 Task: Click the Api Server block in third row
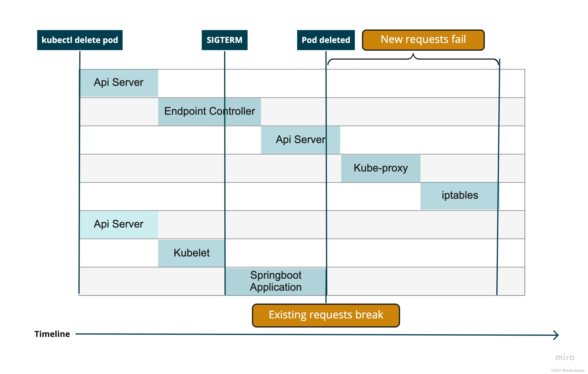pos(300,140)
